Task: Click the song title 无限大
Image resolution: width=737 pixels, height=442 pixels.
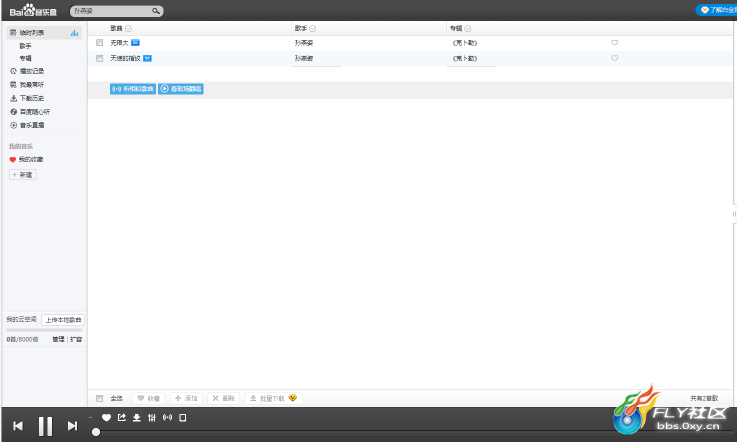Action: pos(119,43)
